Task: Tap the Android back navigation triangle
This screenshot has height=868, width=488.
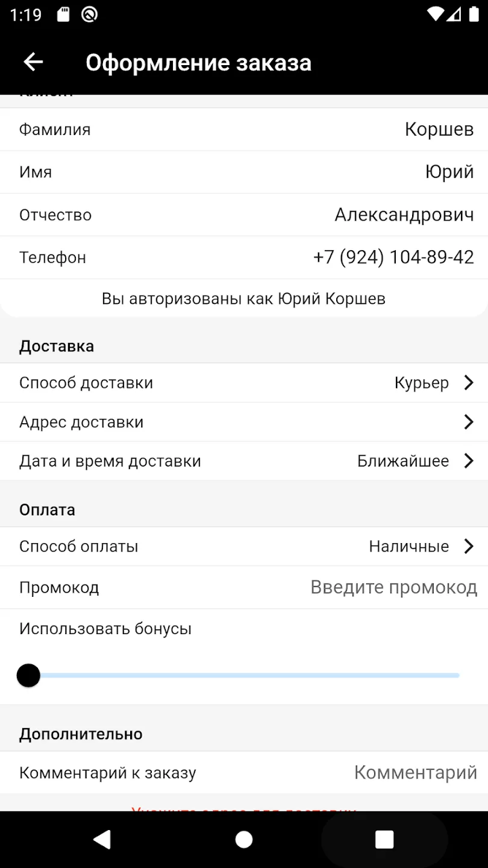Action: pos(102,839)
